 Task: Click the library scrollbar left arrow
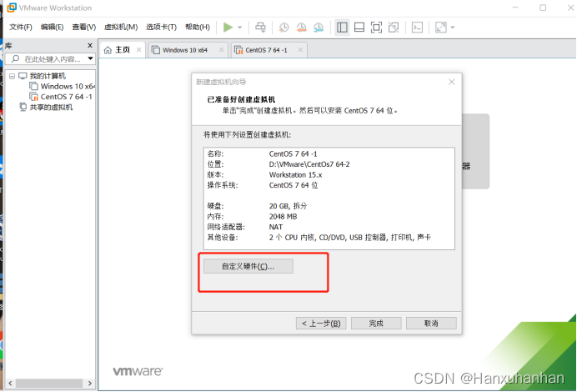click(x=10, y=383)
